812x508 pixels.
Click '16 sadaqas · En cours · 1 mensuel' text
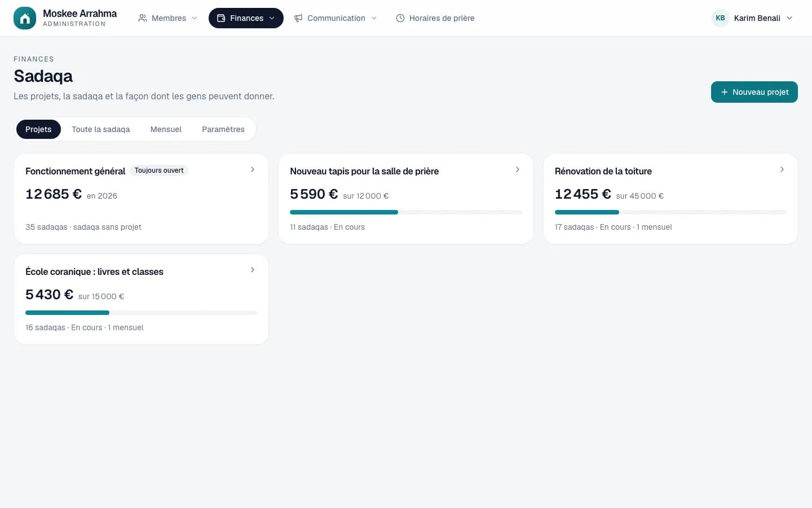tap(85, 327)
